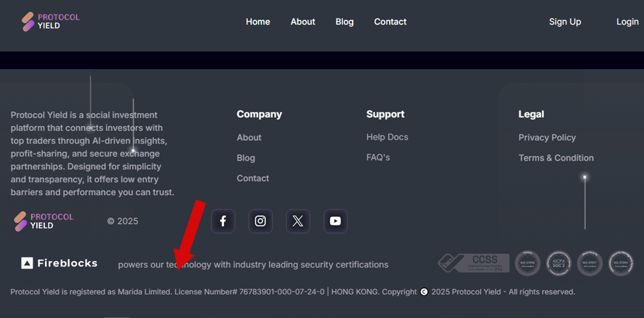Click the Fireblocks logo

(60, 263)
